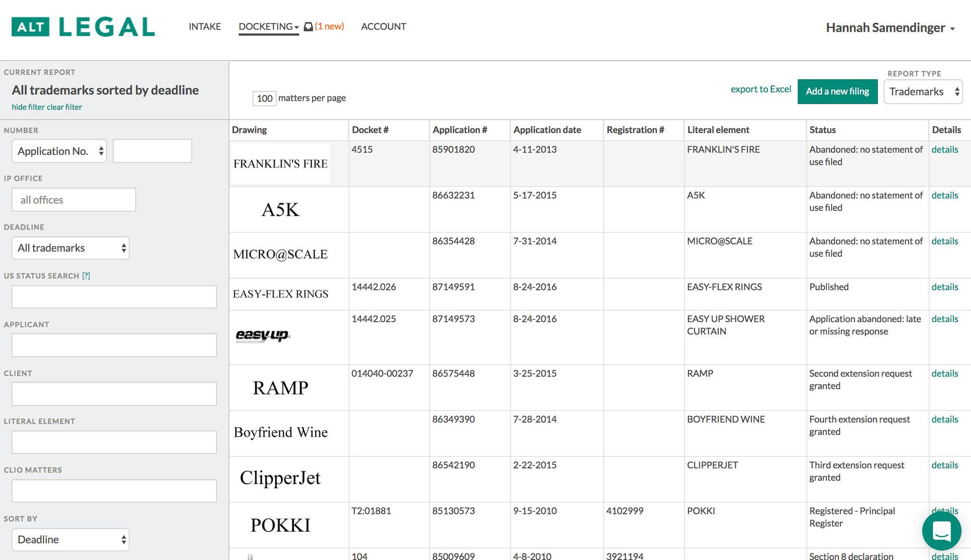
Task: Click Add a new filing button
Action: point(837,91)
